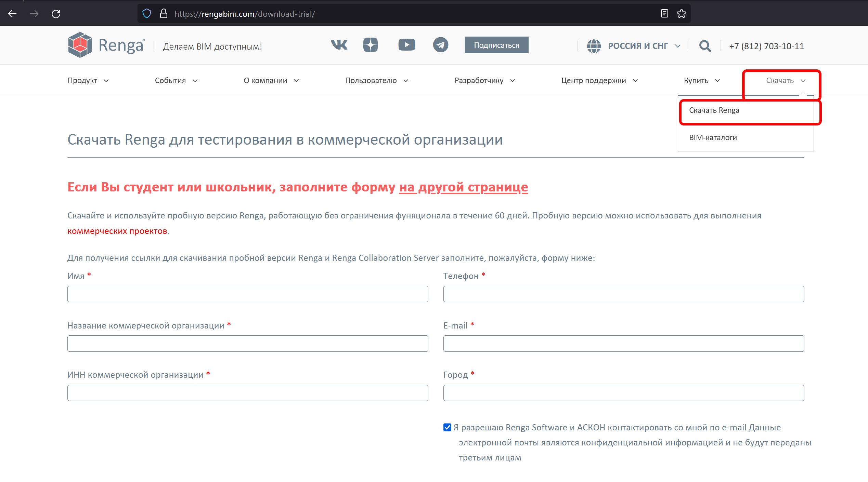
Task: Go back with the browser back arrow
Action: (x=12, y=14)
